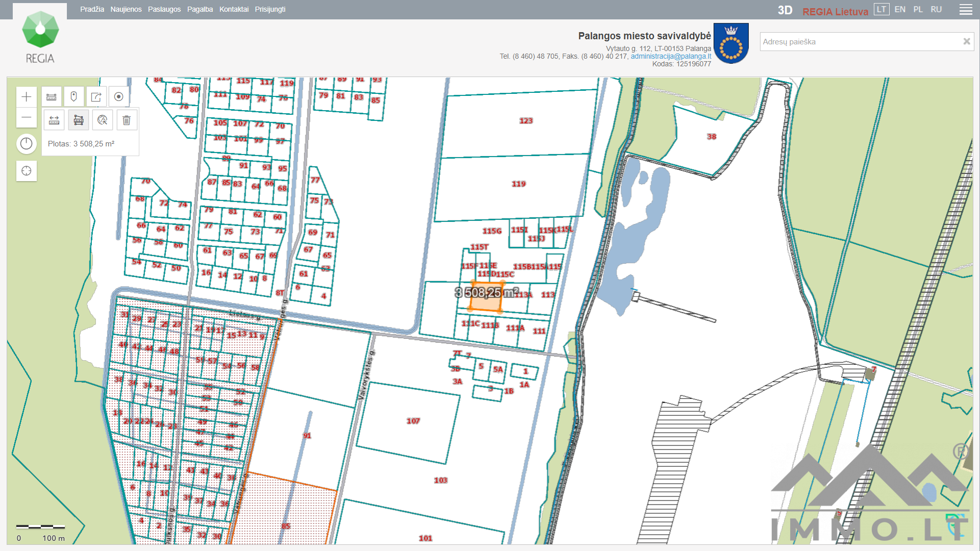Click the administracija@palanga.lt email link

[x=671, y=56]
